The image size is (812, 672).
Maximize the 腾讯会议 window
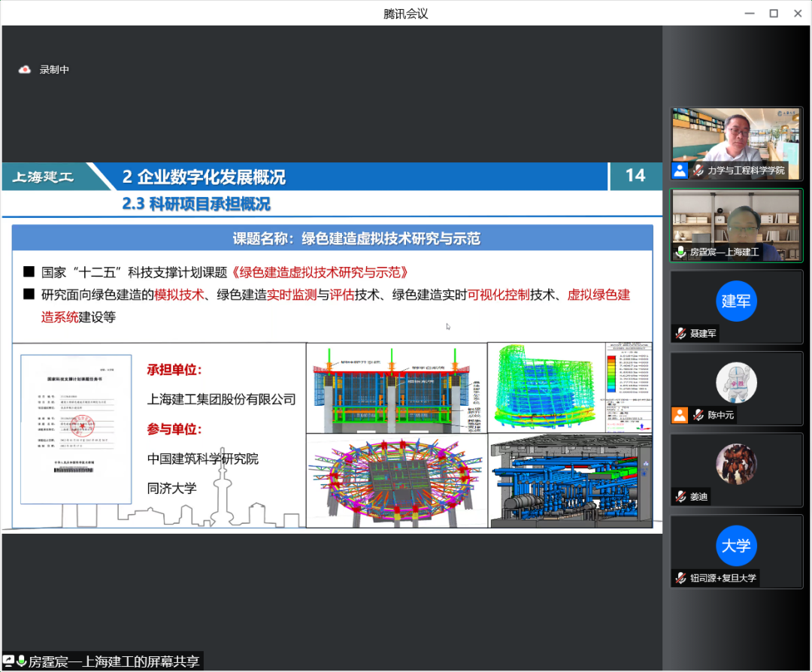[773, 14]
